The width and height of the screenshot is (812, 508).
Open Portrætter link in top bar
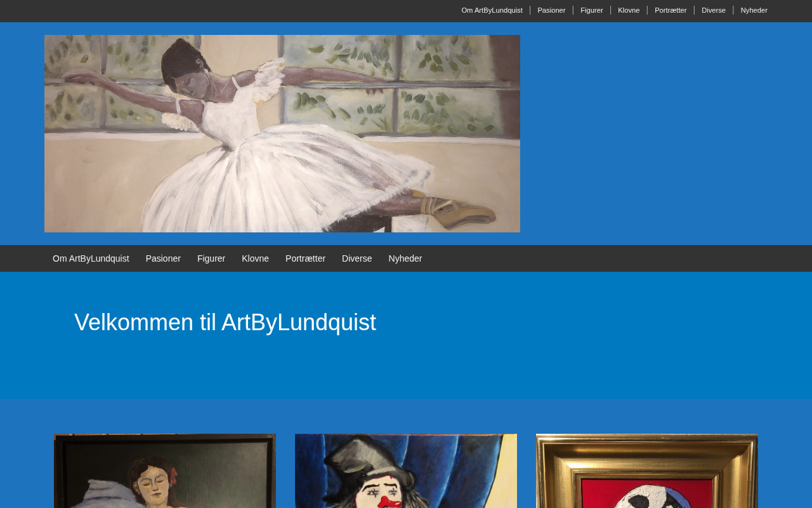pos(671,10)
